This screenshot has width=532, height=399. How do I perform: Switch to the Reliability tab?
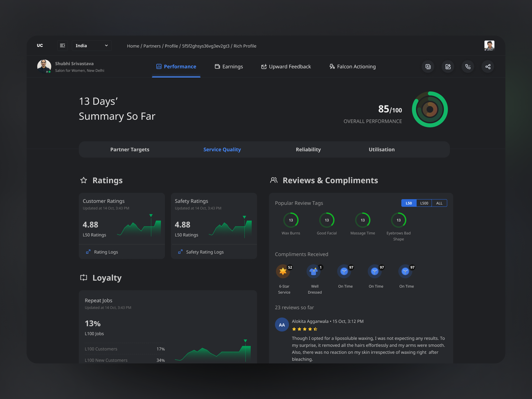[308, 149]
